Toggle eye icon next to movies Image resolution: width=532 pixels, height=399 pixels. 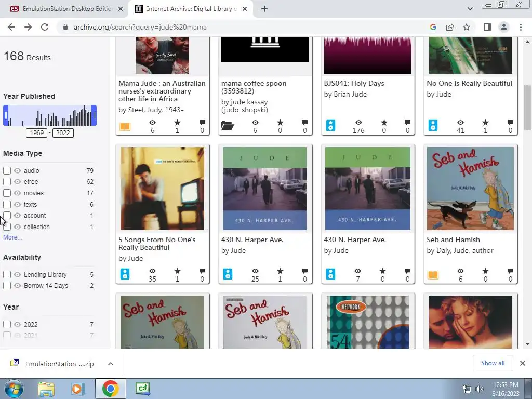(17, 193)
